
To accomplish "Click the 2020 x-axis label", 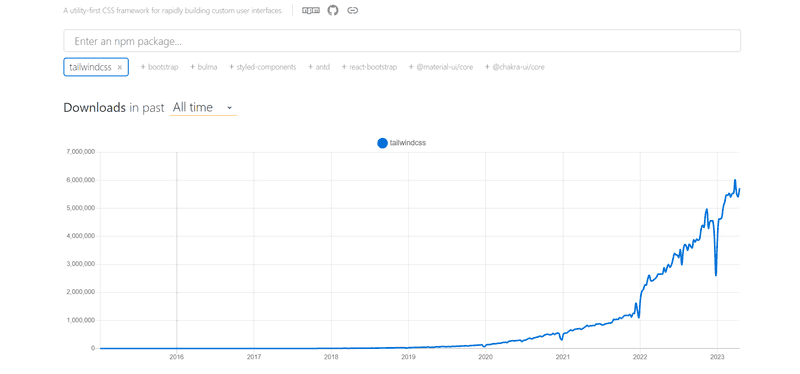I will click(485, 357).
